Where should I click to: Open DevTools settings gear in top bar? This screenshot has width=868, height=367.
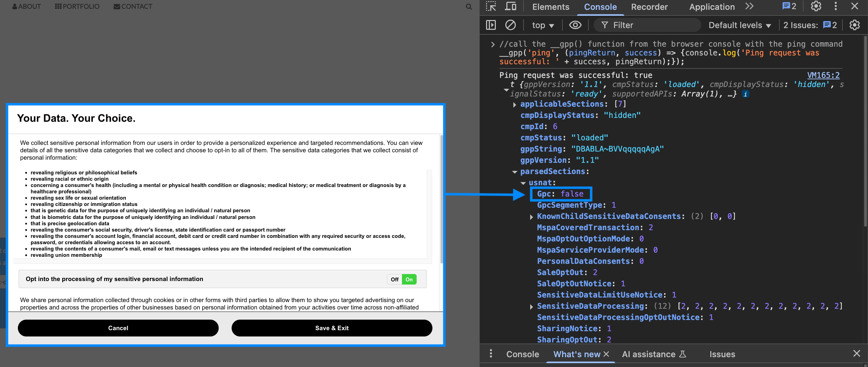point(816,6)
